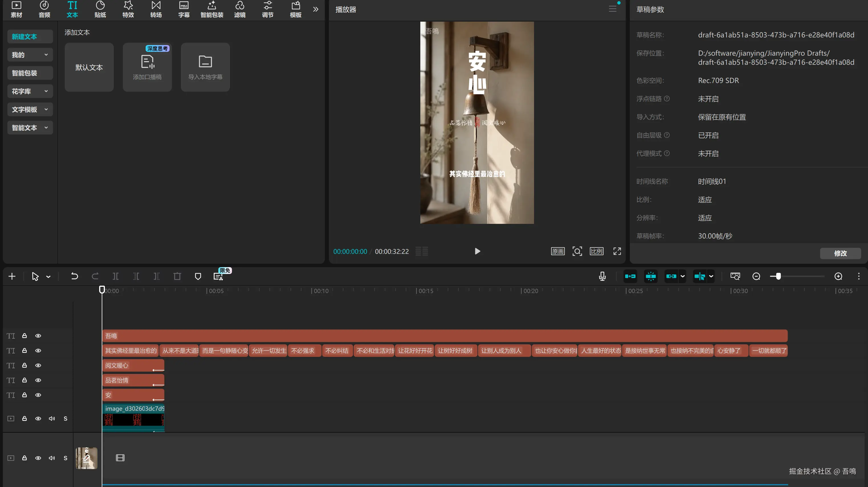Click the 修改 button in draft parameters
Image resolution: width=868 pixels, height=487 pixels.
click(840, 253)
